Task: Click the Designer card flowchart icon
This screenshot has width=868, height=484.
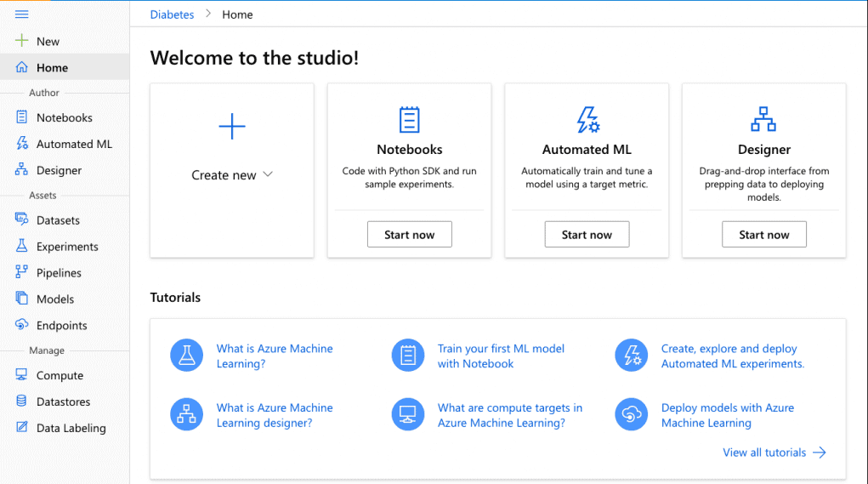Action: coord(763,120)
